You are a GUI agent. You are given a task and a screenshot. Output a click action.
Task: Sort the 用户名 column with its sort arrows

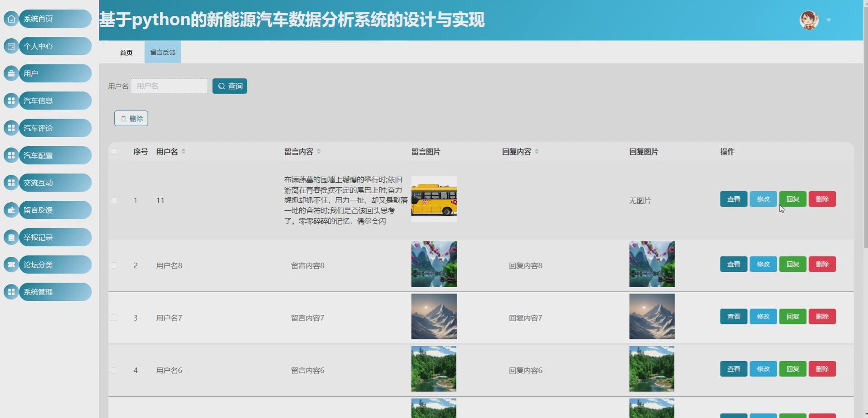(183, 151)
